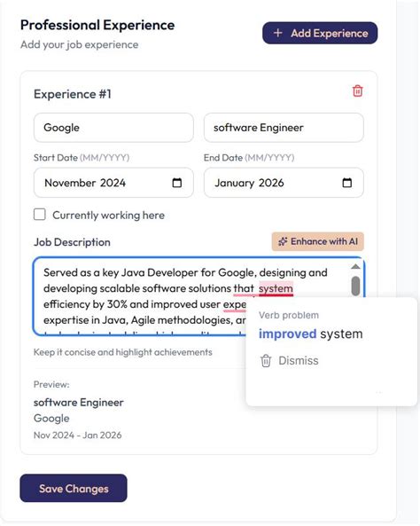Click the 'Professional Experience' heading
Image resolution: width=420 pixels, height=526 pixels.
[x=97, y=25]
